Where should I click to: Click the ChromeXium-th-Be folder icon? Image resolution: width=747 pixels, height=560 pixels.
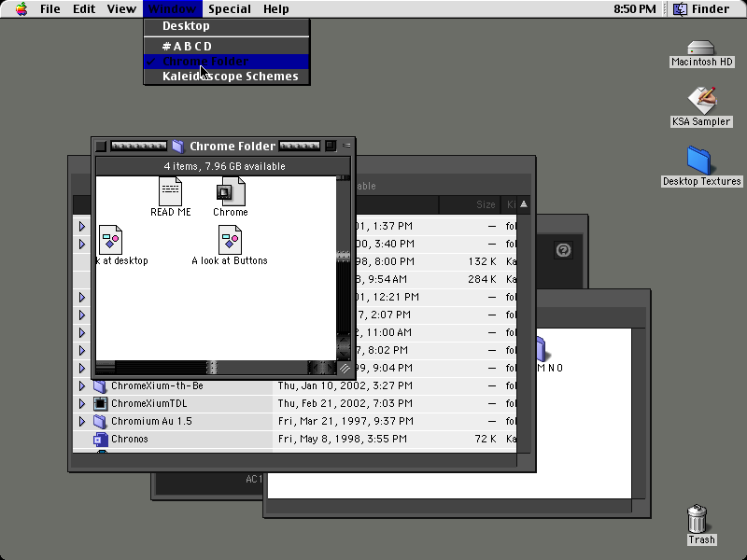[x=100, y=385]
